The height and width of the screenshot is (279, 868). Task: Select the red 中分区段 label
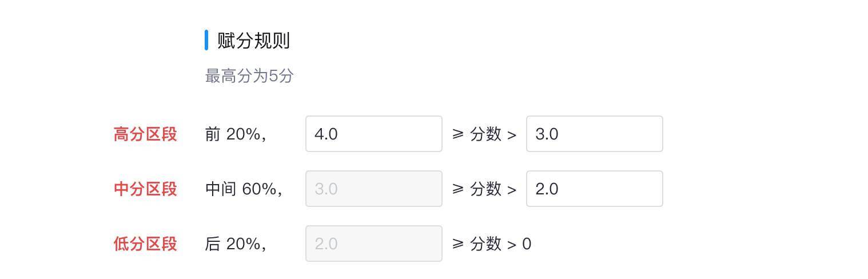click(145, 189)
